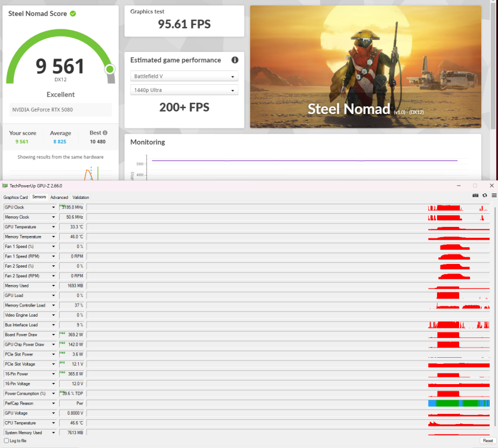498x448 pixels.
Task: Click the 95.61 FPS graphics test result
Action: click(184, 24)
